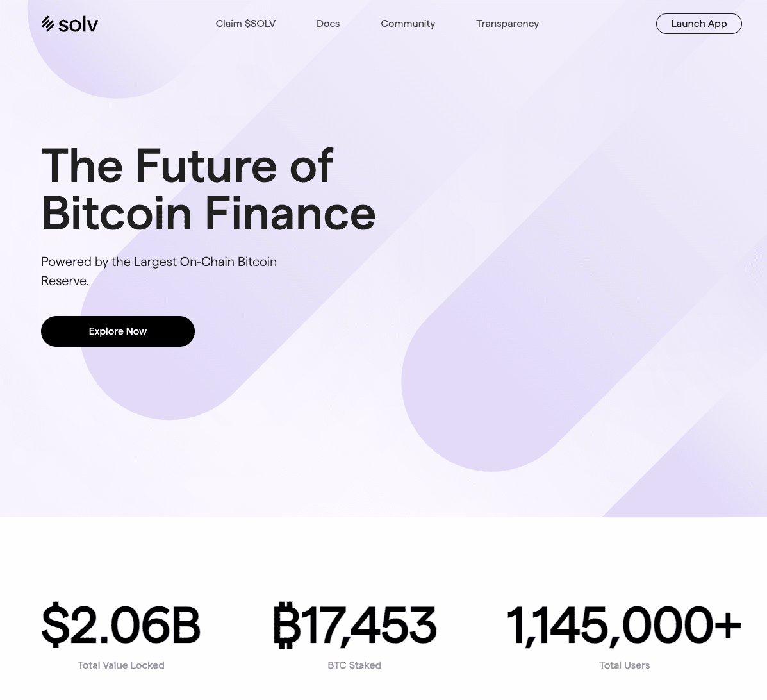This screenshot has height=700, width=767.
Task: Select the BTC Staked label
Action: coord(354,665)
